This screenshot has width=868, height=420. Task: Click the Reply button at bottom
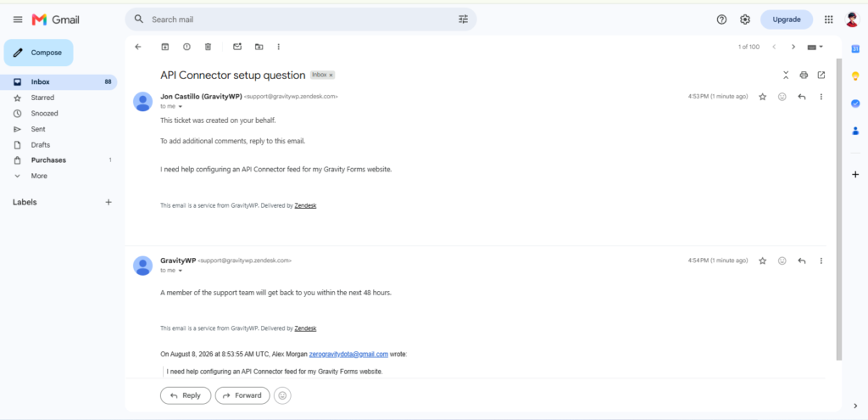[x=186, y=395]
